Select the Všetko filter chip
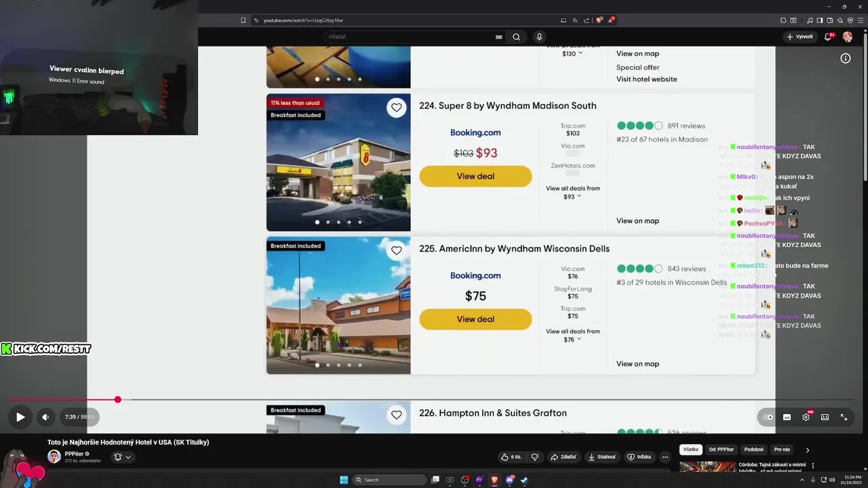 [x=691, y=449]
